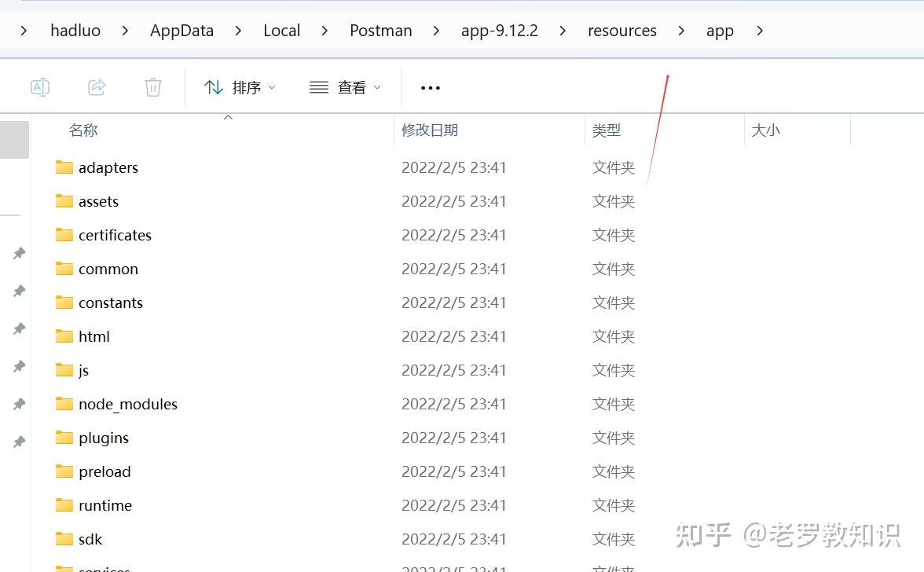Select Local in the address breadcrumb

(x=281, y=31)
